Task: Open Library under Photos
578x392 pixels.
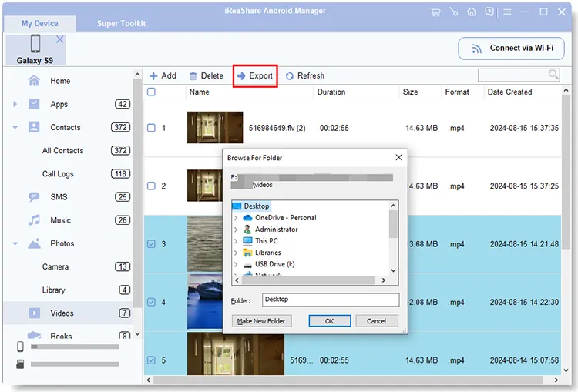Action: [x=53, y=290]
